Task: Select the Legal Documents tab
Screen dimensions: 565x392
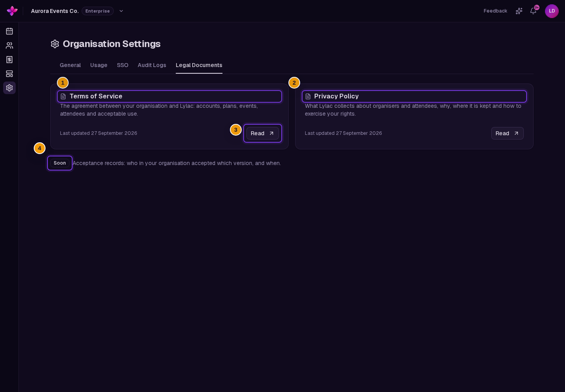Action: [199, 65]
